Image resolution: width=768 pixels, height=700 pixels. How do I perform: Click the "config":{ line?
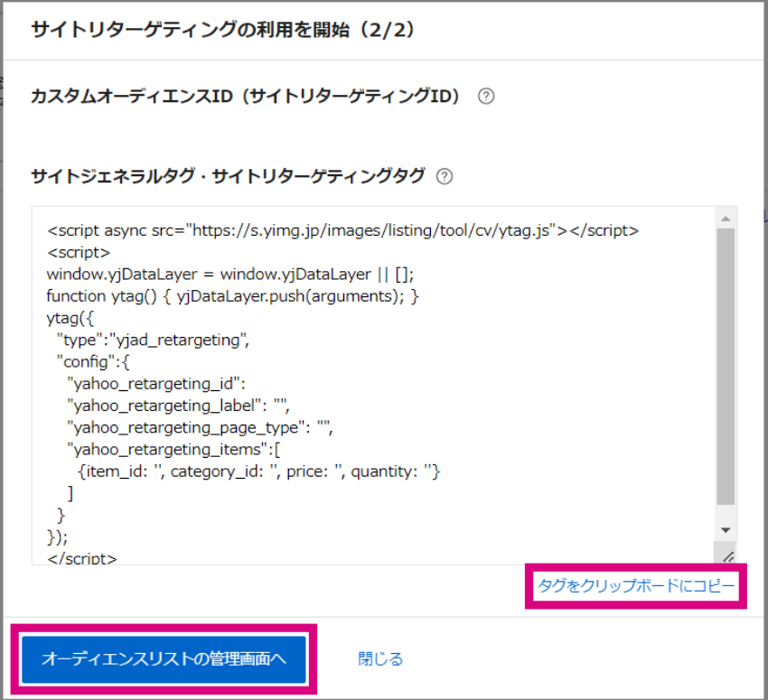93,362
